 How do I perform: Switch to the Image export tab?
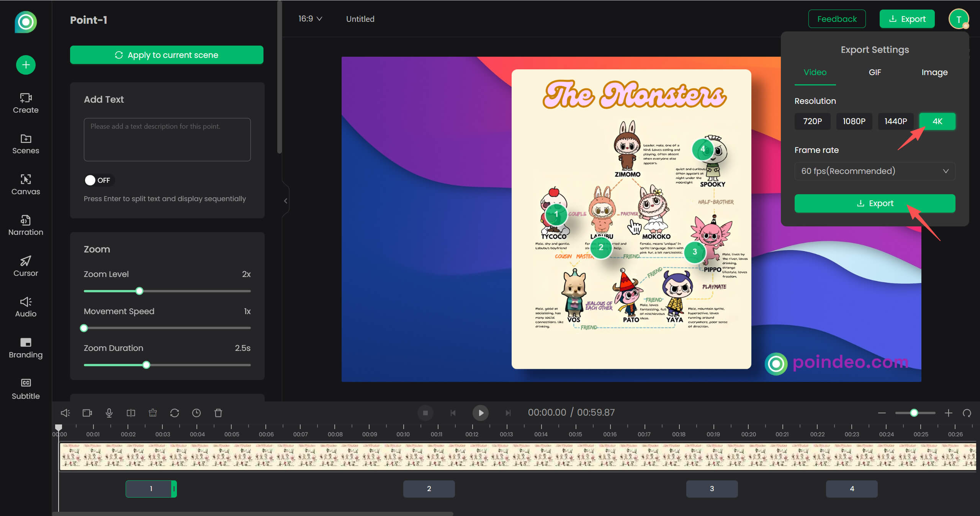934,72
